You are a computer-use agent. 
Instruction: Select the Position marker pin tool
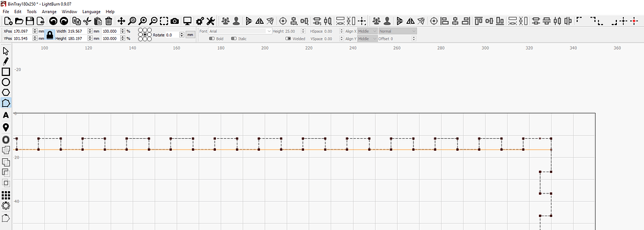coord(6,127)
